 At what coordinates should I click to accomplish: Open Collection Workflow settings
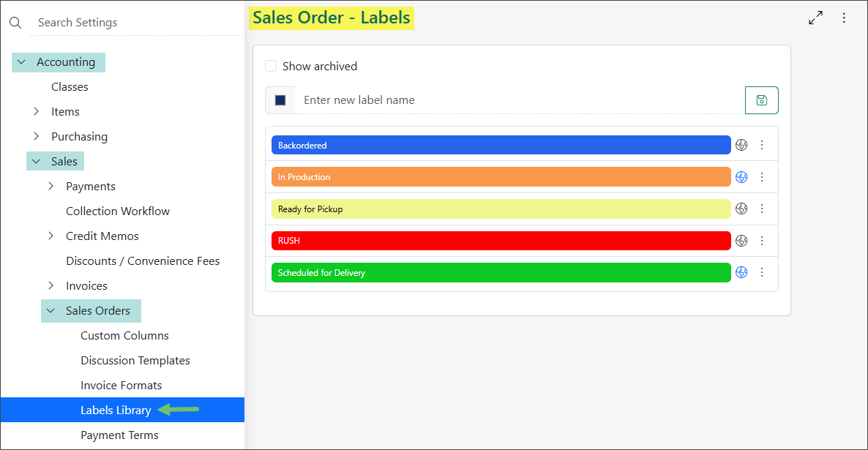click(x=118, y=211)
